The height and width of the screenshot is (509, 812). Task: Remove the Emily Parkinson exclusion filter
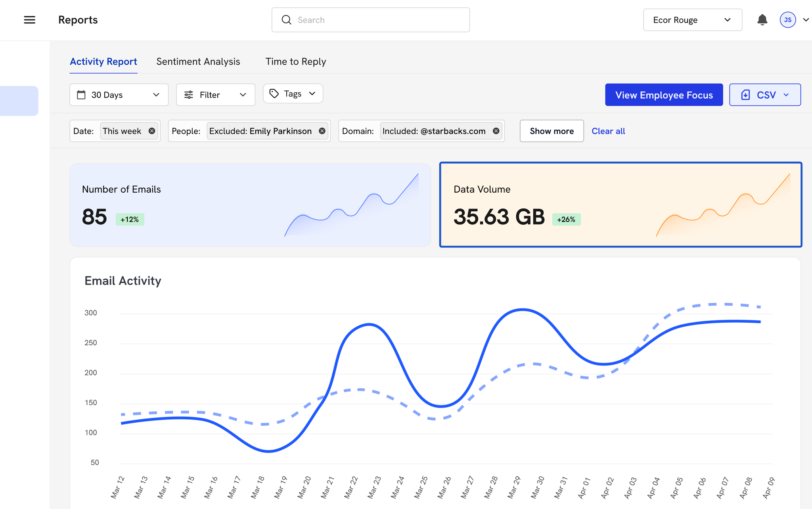(322, 131)
